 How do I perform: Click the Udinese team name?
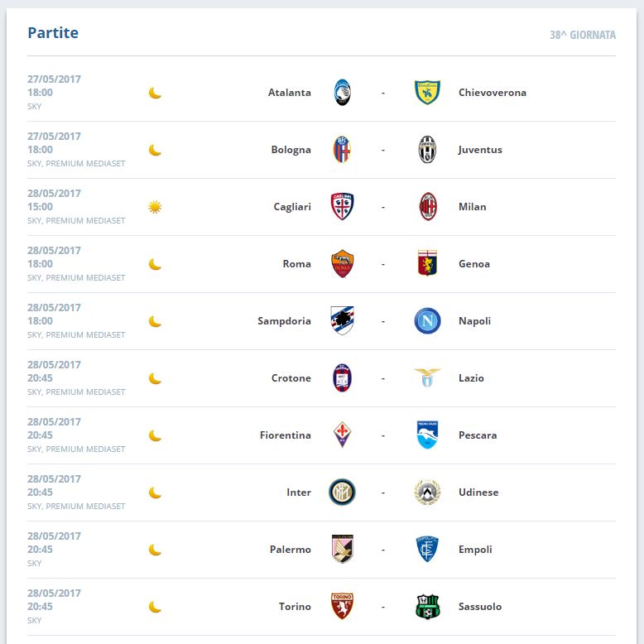(x=478, y=492)
